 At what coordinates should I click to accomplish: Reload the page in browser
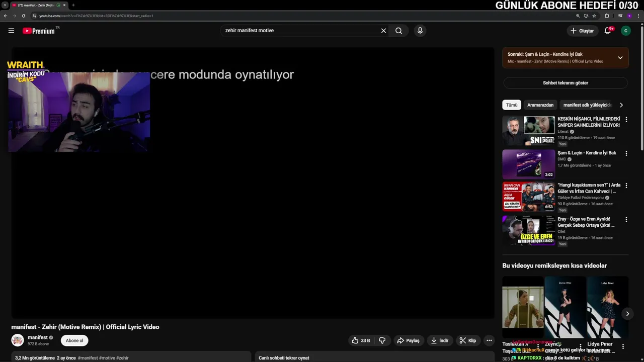point(23,16)
